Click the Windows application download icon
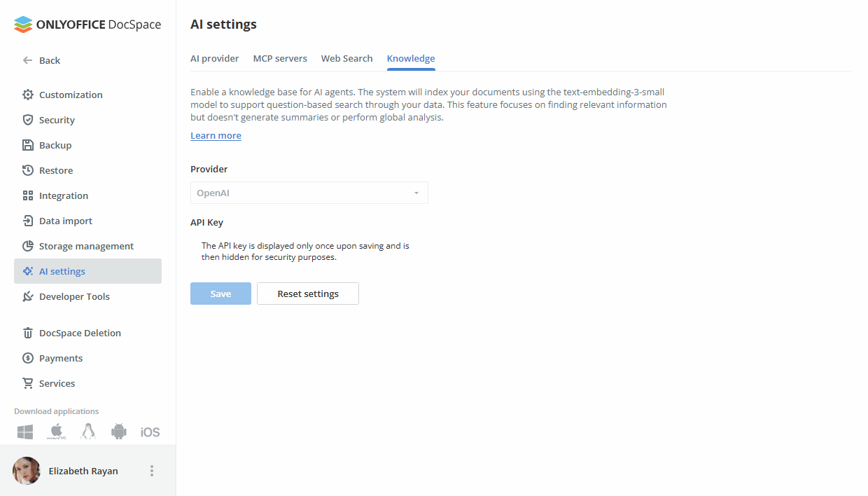The width and height of the screenshot is (868, 496). point(24,432)
